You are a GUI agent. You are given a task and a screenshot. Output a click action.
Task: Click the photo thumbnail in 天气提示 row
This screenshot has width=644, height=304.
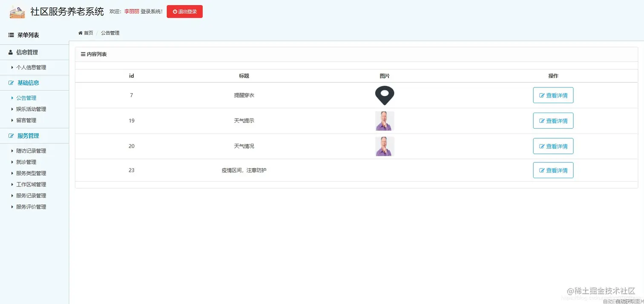tap(385, 121)
